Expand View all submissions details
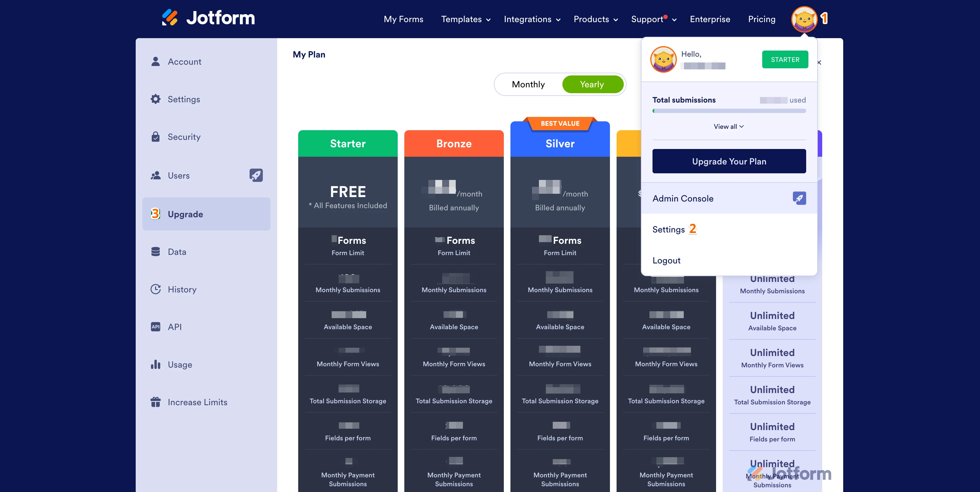The height and width of the screenshot is (492, 980). (x=729, y=126)
